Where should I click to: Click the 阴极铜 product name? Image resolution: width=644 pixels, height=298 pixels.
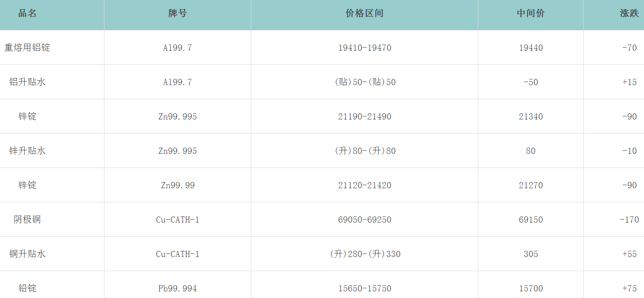click(x=27, y=220)
